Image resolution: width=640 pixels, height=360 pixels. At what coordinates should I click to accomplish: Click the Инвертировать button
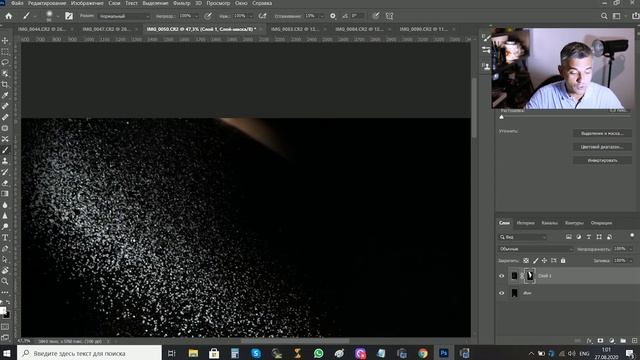tap(602, 160)
